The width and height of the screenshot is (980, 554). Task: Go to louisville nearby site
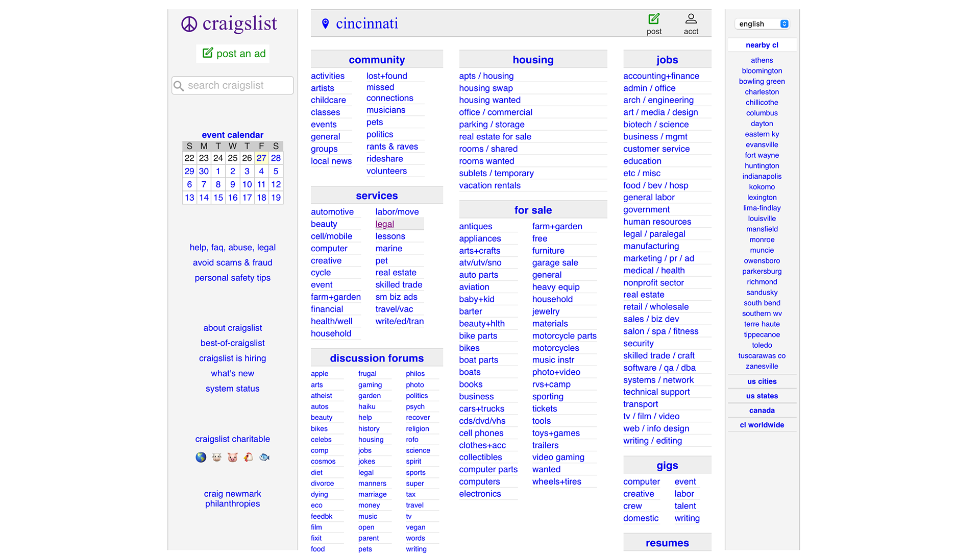(762, 219)
